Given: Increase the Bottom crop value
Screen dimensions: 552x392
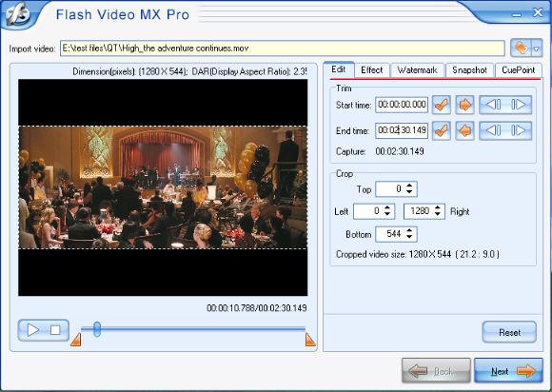Looking at the screenshot, I should tap(409, 230).
